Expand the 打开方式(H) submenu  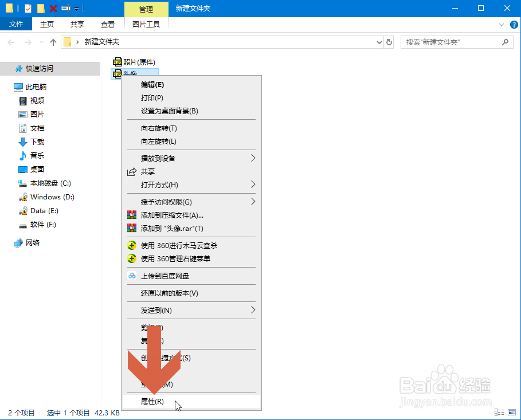click(191, 185)
